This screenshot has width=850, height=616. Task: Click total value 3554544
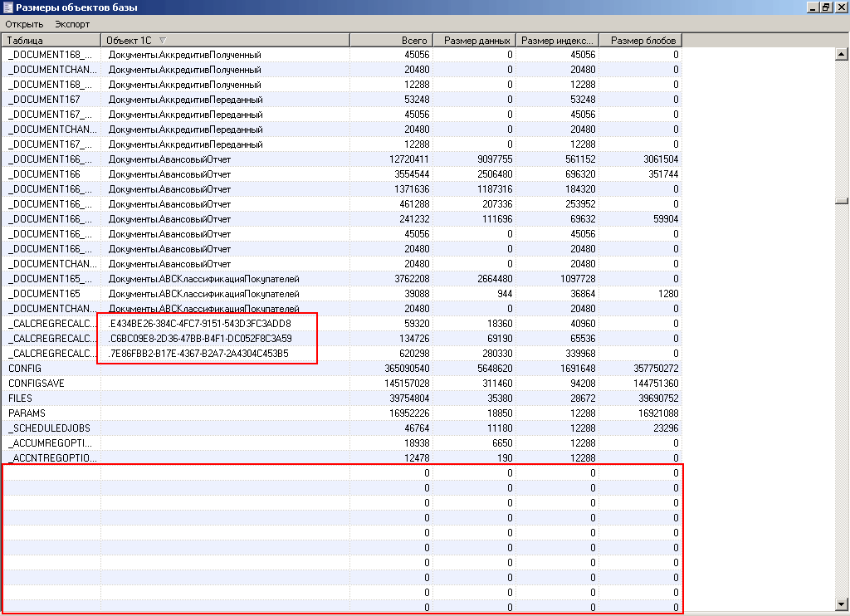point(412,174)
